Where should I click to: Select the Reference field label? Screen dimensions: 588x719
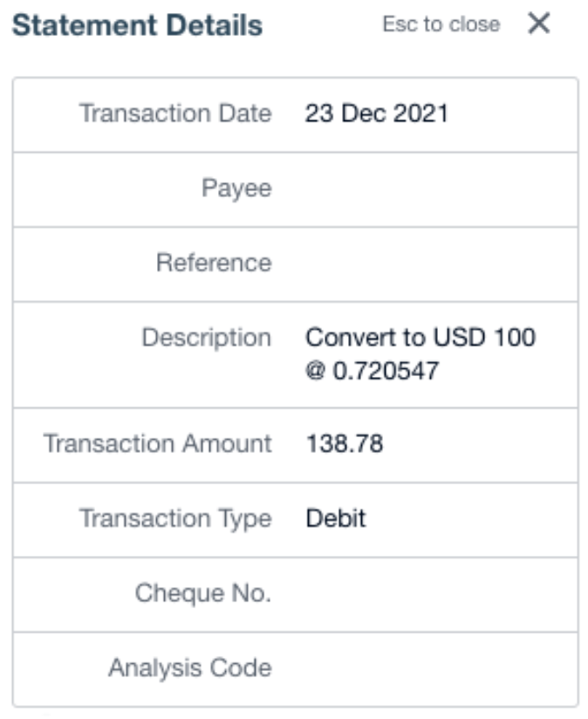pyautogui.click(x=214, y=263)
